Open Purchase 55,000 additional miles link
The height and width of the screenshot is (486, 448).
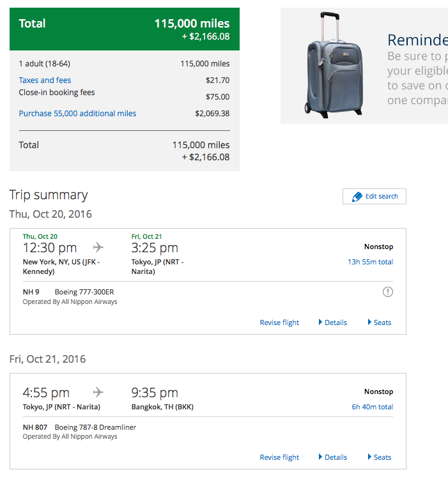(x=77, y=114)
